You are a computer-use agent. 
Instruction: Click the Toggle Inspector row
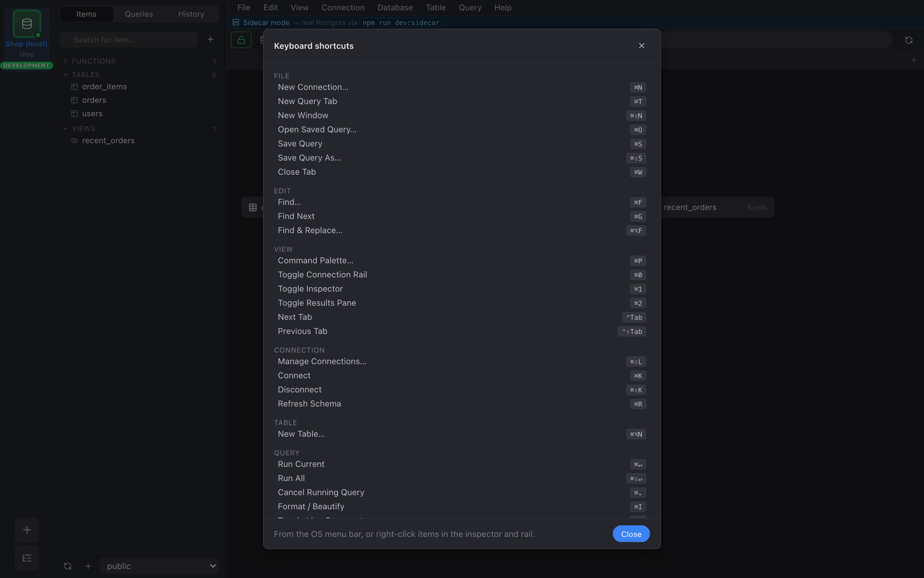coord(462,289)
